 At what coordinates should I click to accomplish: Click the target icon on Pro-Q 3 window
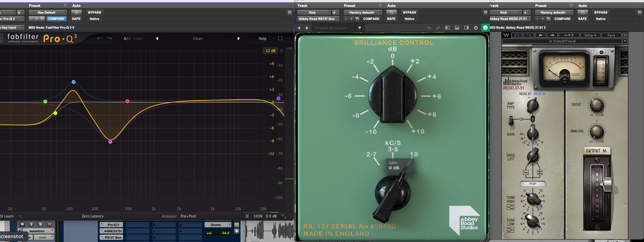click(289, 12)
